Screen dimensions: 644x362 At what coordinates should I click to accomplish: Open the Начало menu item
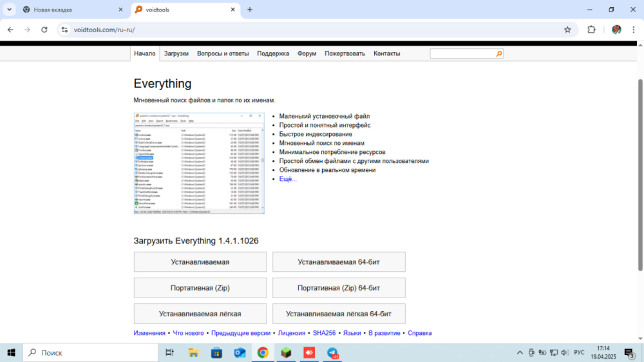click(x=144, y=53)
